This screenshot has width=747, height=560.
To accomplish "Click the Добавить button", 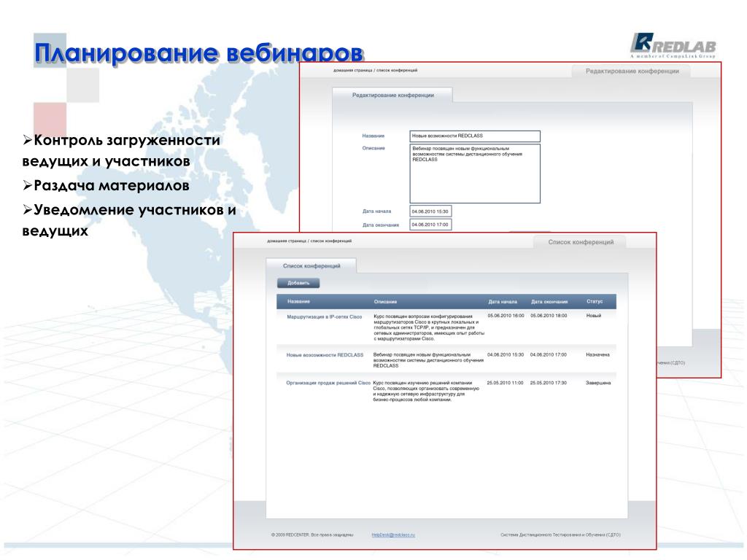I will [x=298, y=283].
